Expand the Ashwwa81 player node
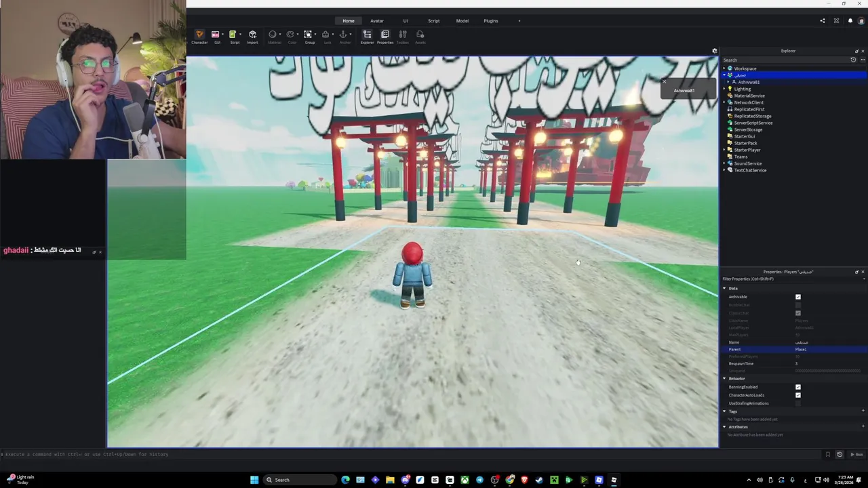The width and height of the screenshot is (868, 488). 728,82
